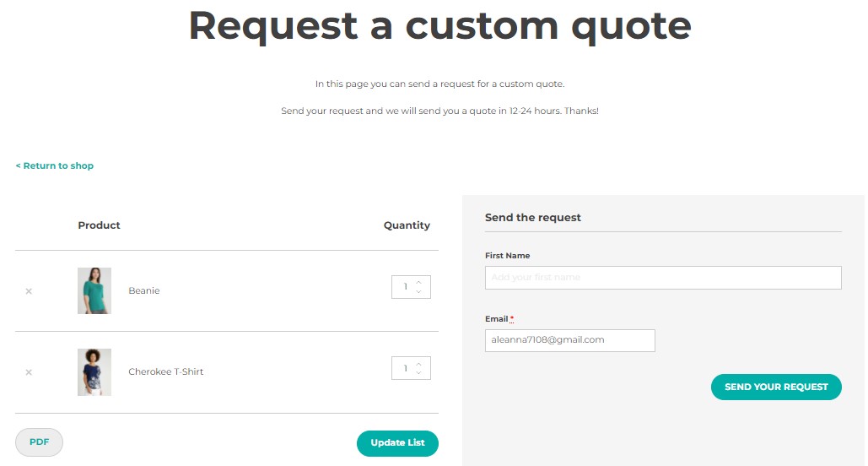The height and width of the screenshot is (466, 868).
Task: Remove Cherokee T-Shirt from quote list
Action: (x=29, y=372)
